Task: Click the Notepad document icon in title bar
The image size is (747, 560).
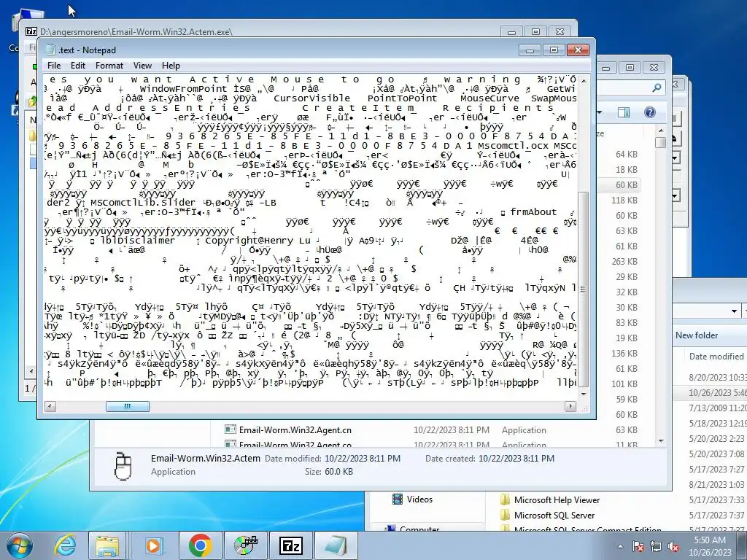Action: [50, 50]
